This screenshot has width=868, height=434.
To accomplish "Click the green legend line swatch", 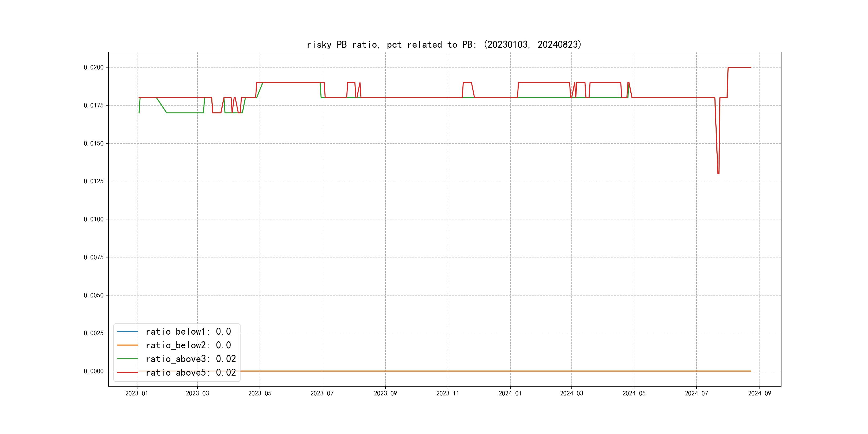I will pyautogui.click(x=127, y=359).
